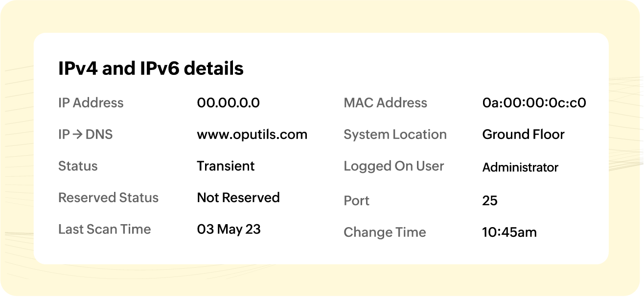This screenshot has width=644, height=301.
Task: Click the 10:45am change time value
Action: pos(509,232)
